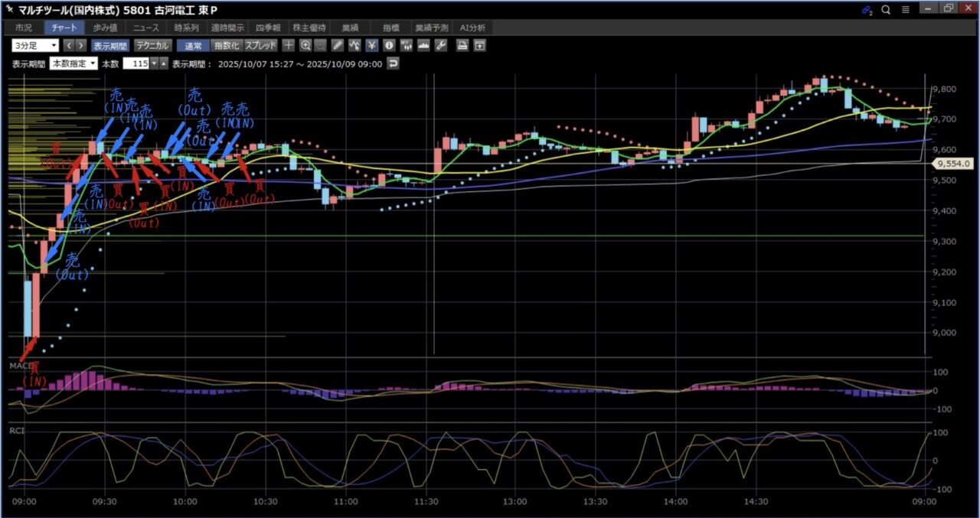Click the テクニカル button
980x518 pixels.
click(x=152, y=45)
